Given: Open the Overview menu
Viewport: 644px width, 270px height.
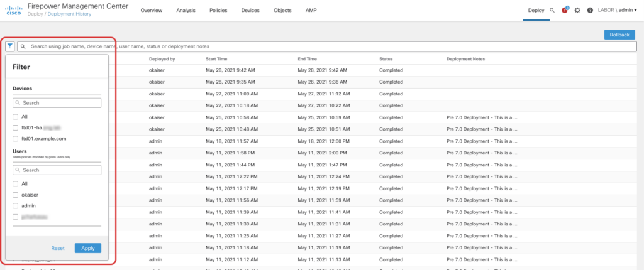Looking at the screenshot, I should (151, 10).
